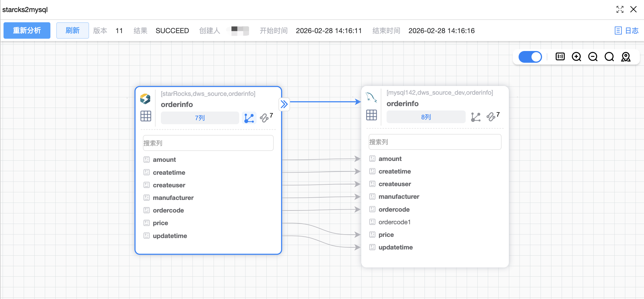This screenshot has height=299, width=644.
Task: Open the 日志 log link
Action: (626, 30)
